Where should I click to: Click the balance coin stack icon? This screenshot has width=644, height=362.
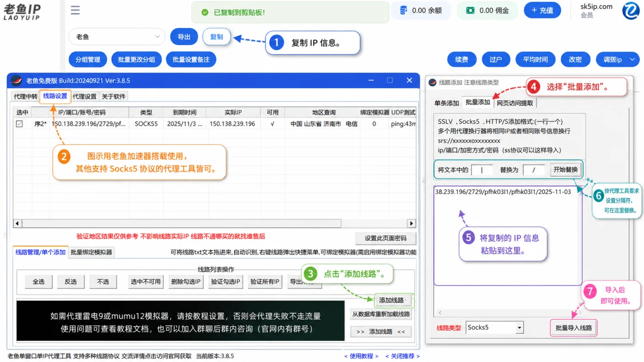click(403, 10)
